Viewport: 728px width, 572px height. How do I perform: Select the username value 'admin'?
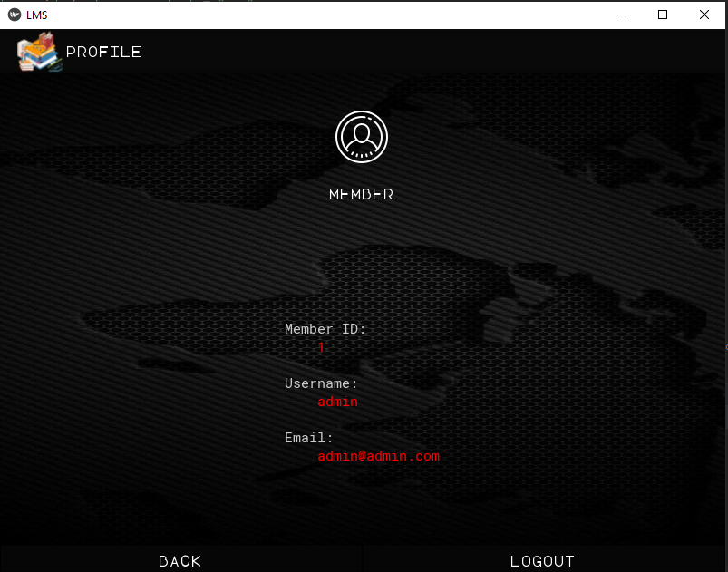click(337, 402)
